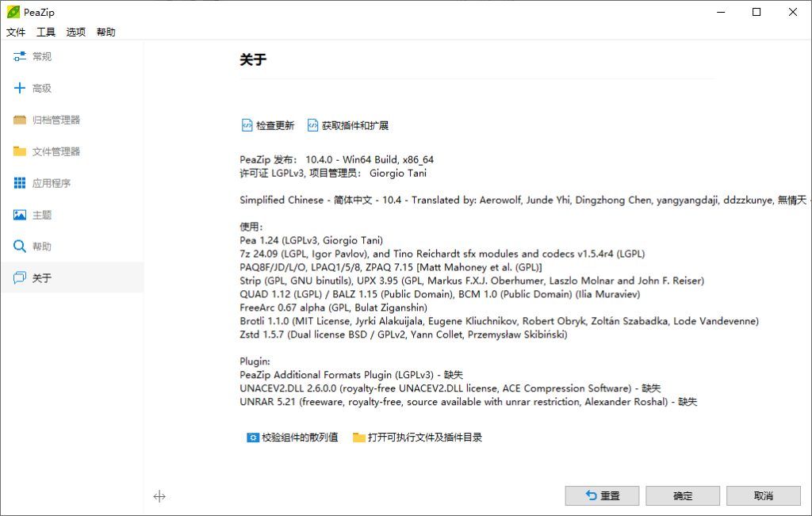Click the 确定 button

[683, 496]
